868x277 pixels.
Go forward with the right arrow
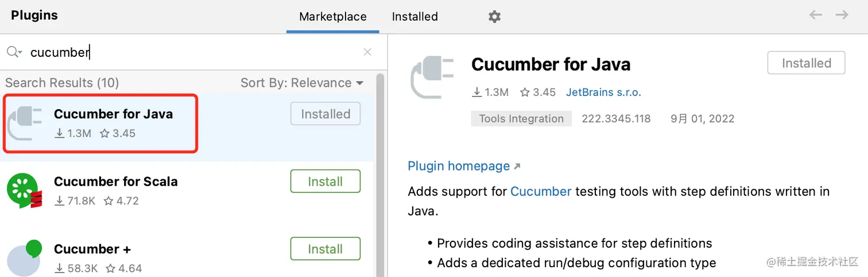[x=842, y=15]
